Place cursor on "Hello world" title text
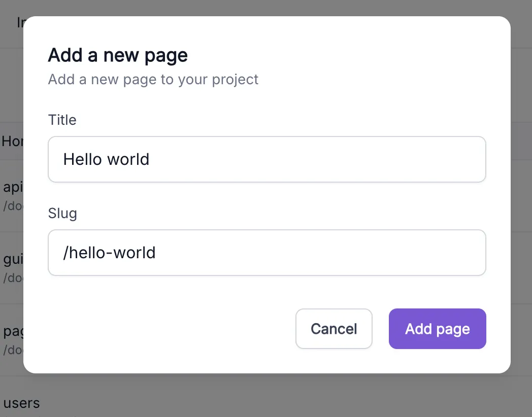532x417 pixels. point(106,159)
